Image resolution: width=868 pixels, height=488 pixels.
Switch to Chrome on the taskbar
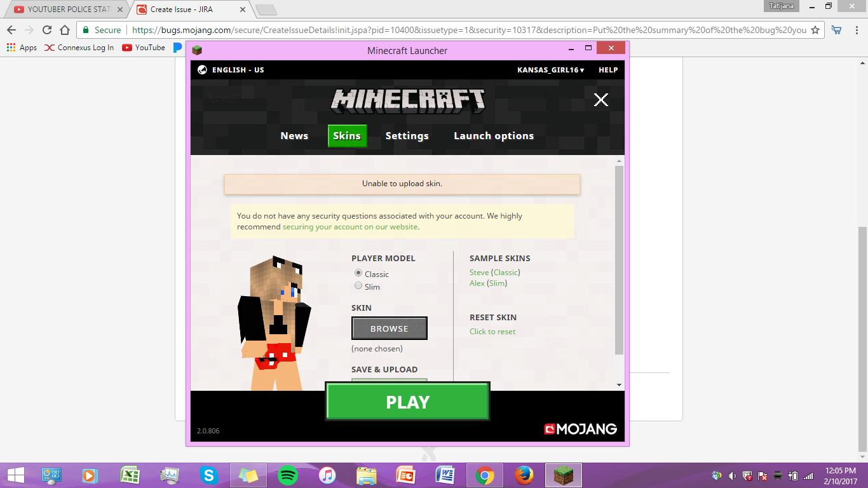click(x=484, y=475)
